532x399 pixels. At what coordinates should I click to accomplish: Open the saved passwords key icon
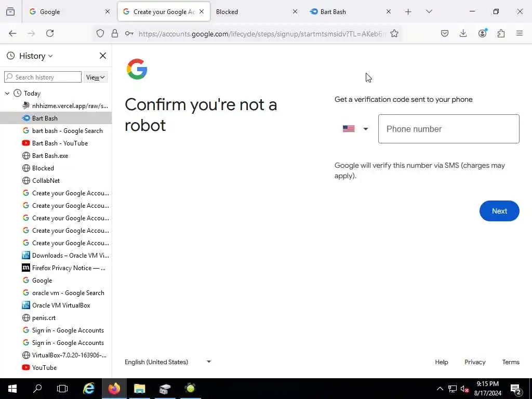pyautogui.click(x=129, y=33)
